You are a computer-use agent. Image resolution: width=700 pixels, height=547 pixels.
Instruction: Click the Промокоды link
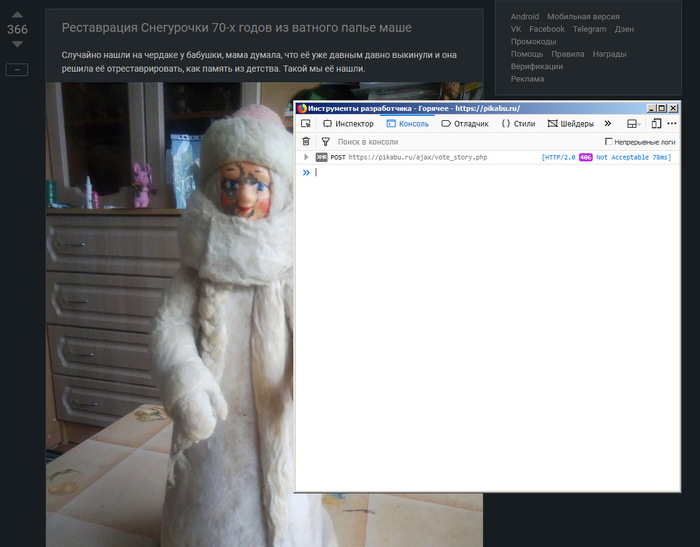coord(533,41)
